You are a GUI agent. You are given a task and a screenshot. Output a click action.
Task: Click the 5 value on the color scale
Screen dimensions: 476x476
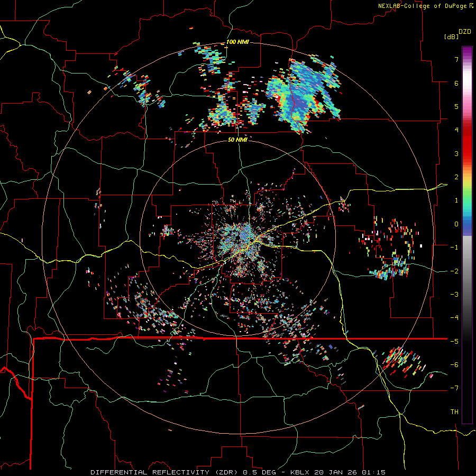coord(456,106)
